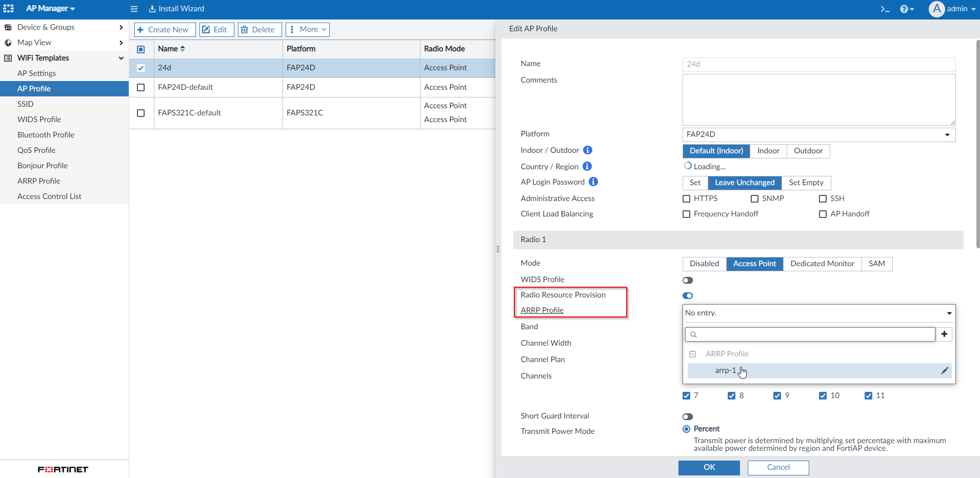Open SSID in the sidebar
Screen dimensions: 980x478
[26, 104]
